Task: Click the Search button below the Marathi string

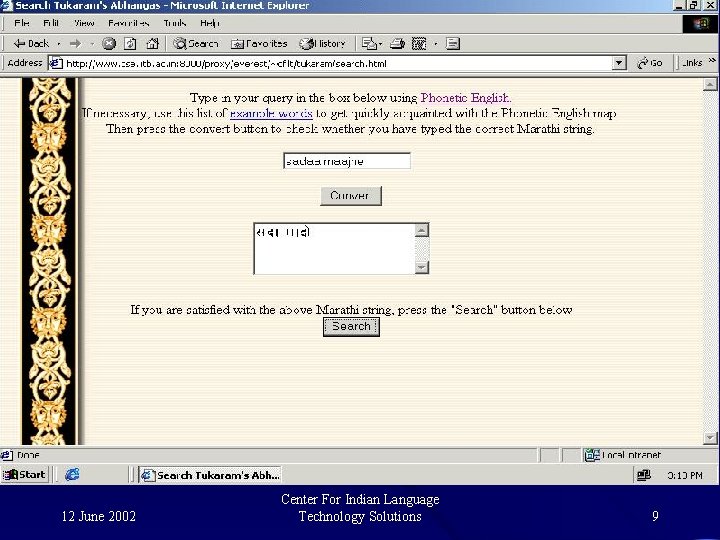Action: [351, 326]
